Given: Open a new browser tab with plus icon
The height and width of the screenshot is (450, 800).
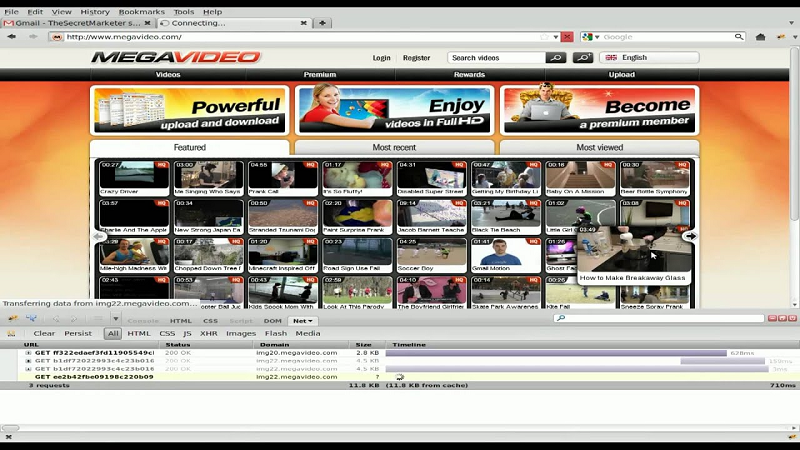Looking at the screenshot, I should click(323, 23).
